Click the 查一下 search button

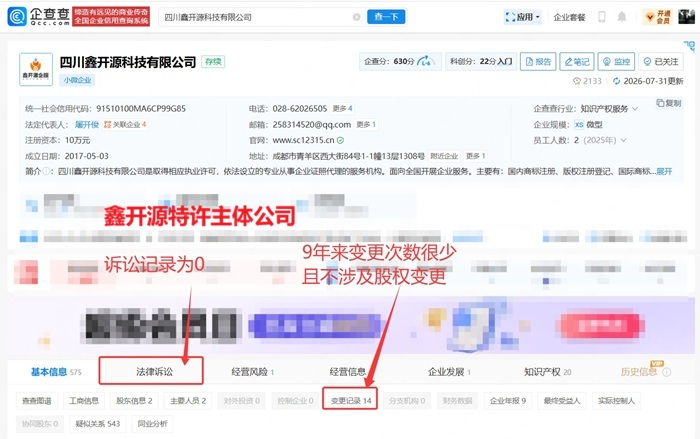coord(386,17)
